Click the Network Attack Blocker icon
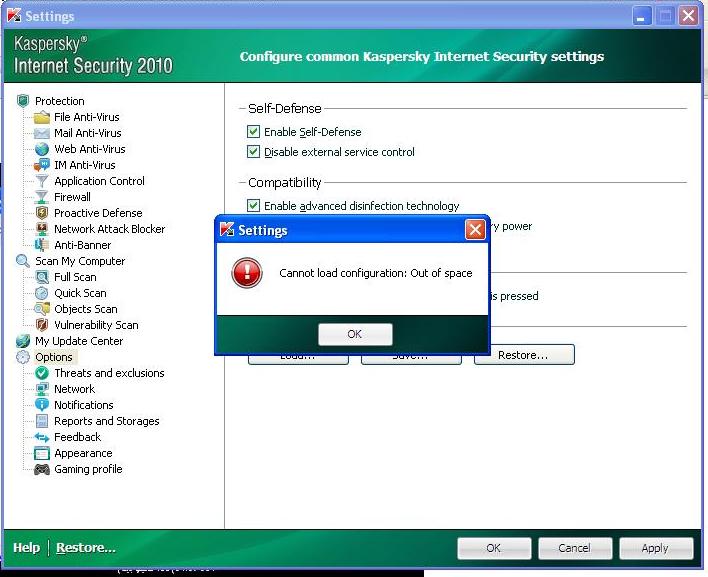Viewport: 708px width, 577px height. (42, 229)
